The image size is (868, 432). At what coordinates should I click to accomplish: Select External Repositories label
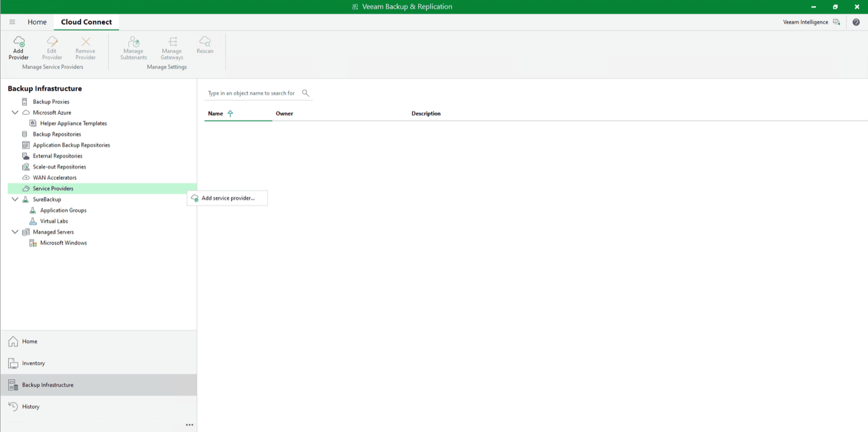tap(58, 156)
